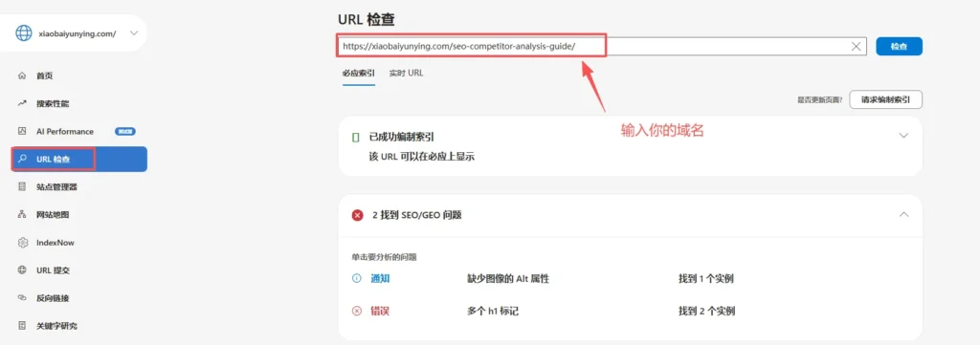The height and width of the screenshot is (345, 980).
Task: Click 找到 1 个实例 count
Action: coord(706,279)
